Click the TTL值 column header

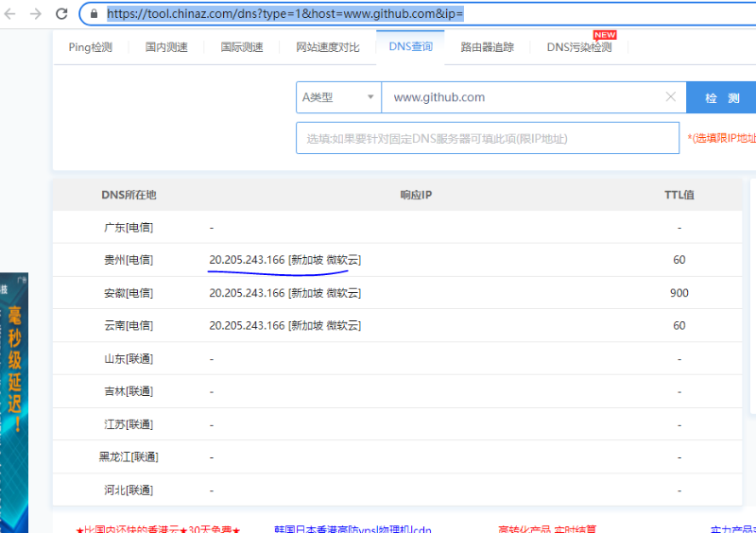point(679,195)
